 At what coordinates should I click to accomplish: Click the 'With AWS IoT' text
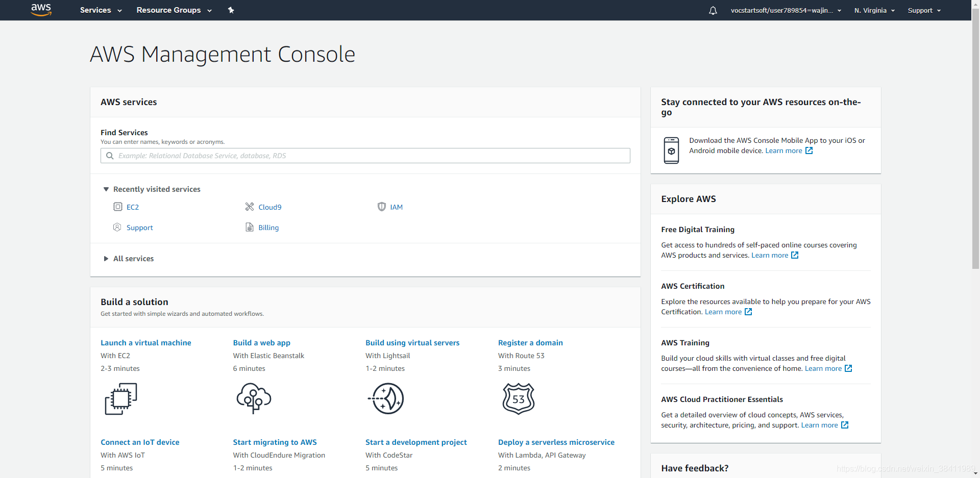pos(122,455)
